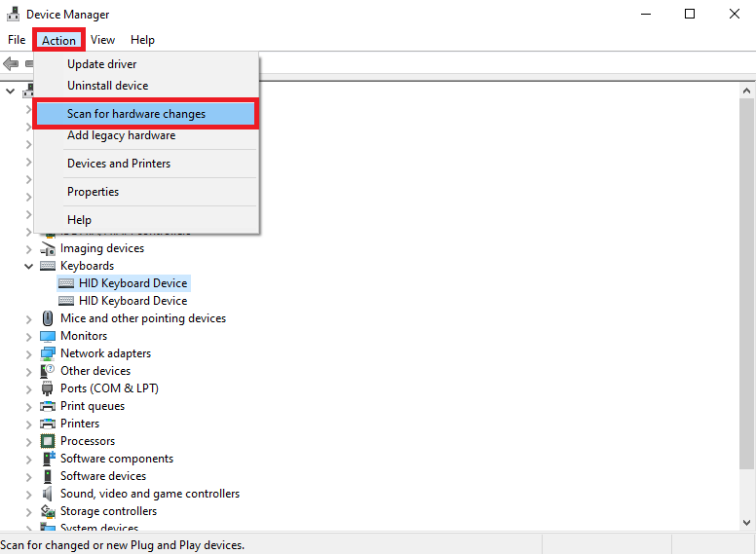Select Add legacy hardware
The image size is (756, 554).
(x=145, y=135)
